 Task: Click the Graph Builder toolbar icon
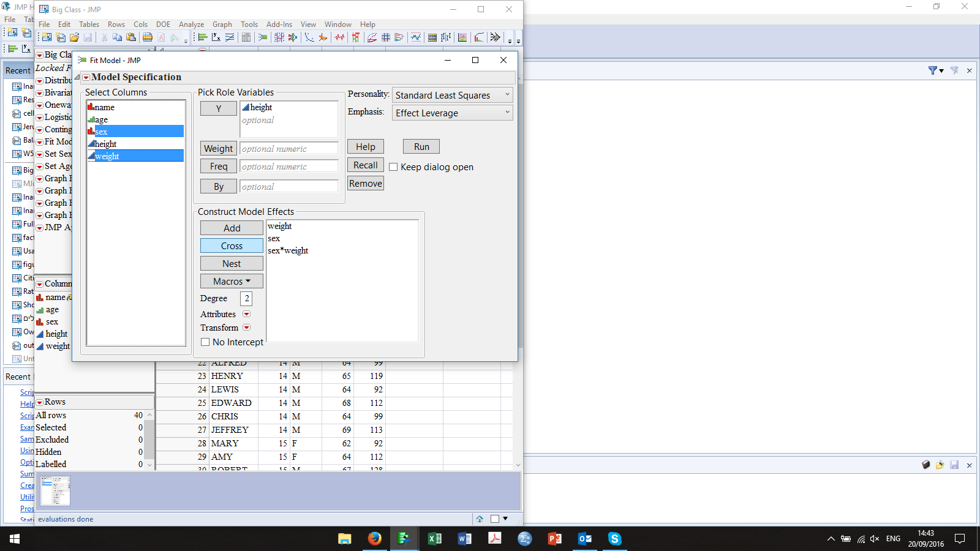(462, 37)
